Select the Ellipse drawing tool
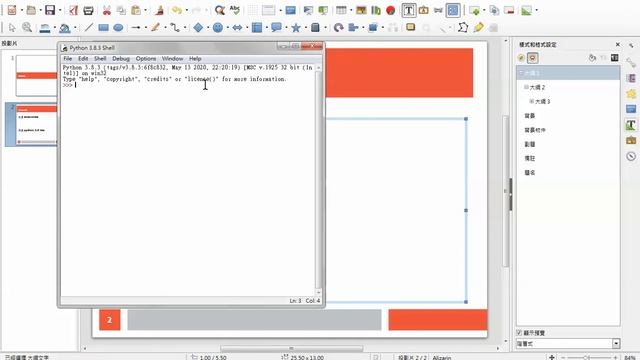The width and height of the screenshot is (640, 360). (118, 27)
